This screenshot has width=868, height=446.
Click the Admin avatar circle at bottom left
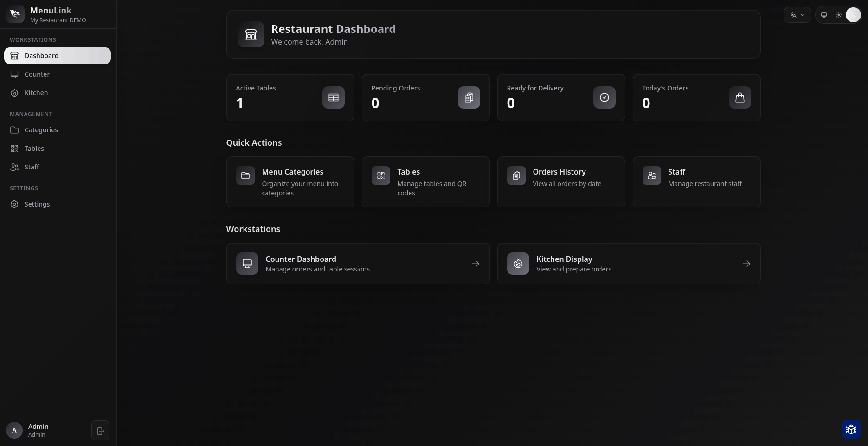pos(14,430)
